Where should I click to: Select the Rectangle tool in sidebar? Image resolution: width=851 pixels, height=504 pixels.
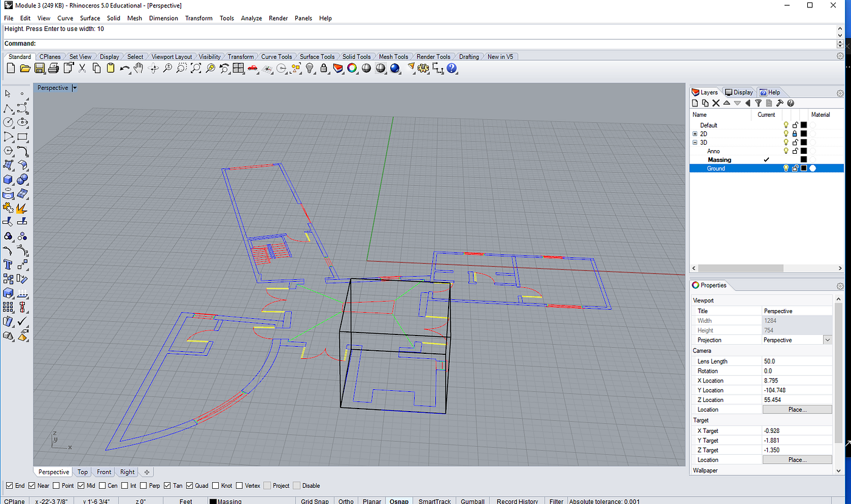click(22, 136)
